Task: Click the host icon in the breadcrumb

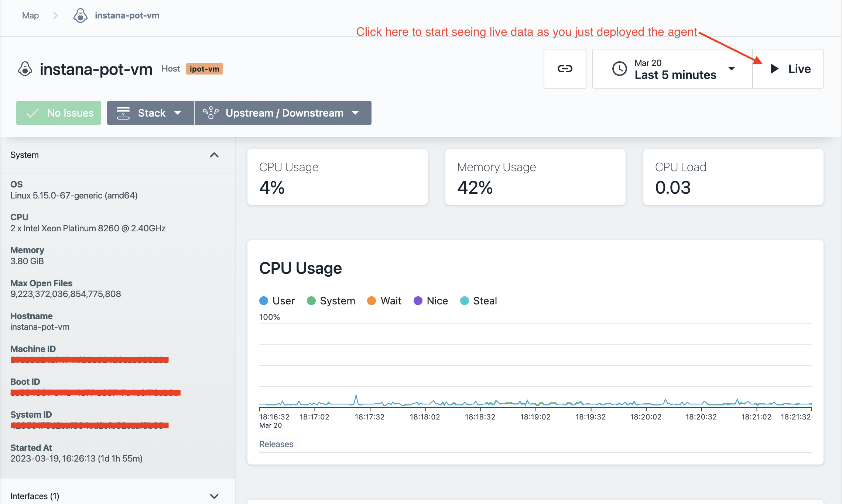Action: point(80,15)
